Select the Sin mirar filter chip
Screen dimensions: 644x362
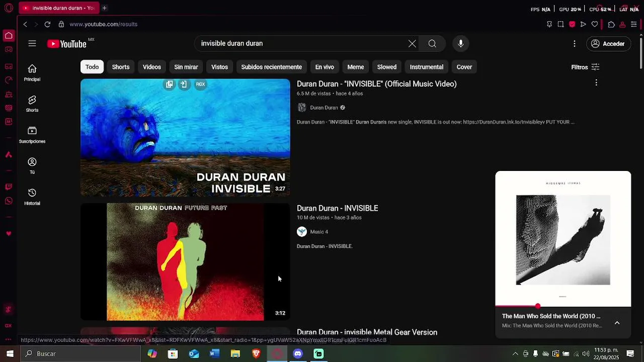[186, 67]
